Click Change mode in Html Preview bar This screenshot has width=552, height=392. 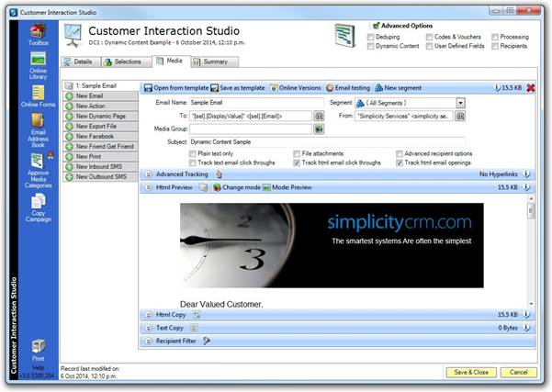[237, 187]
